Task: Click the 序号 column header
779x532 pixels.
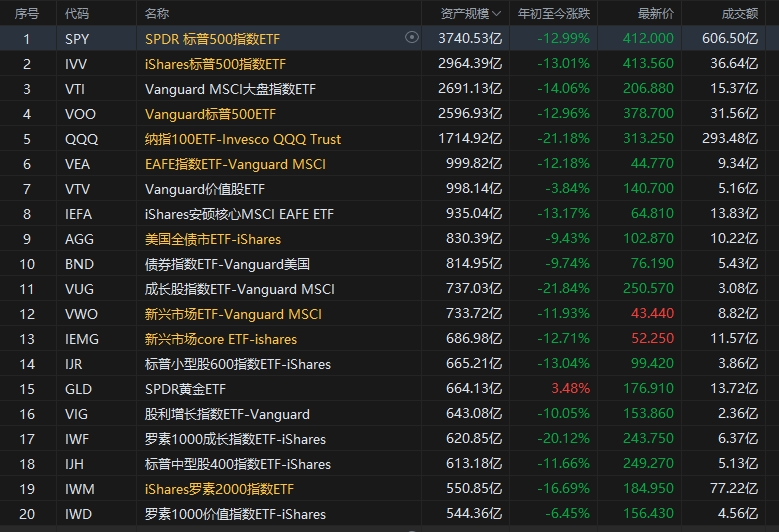Action: pos(28,13)
